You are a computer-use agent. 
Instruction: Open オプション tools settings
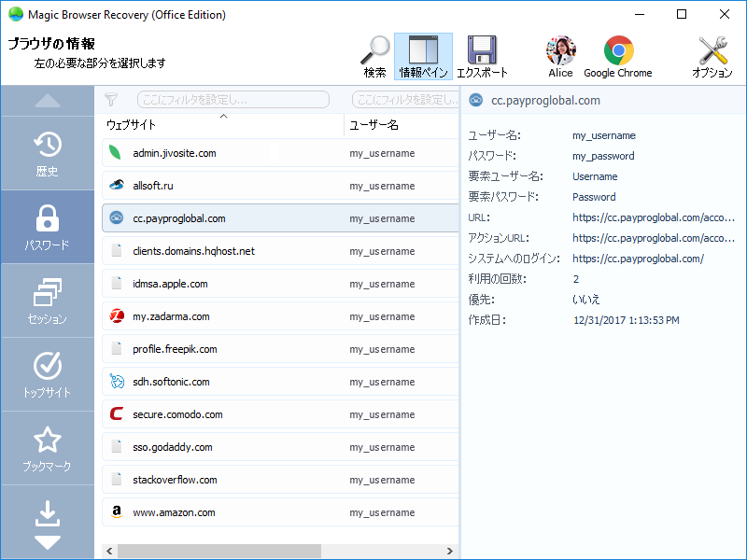click(712, 56)
